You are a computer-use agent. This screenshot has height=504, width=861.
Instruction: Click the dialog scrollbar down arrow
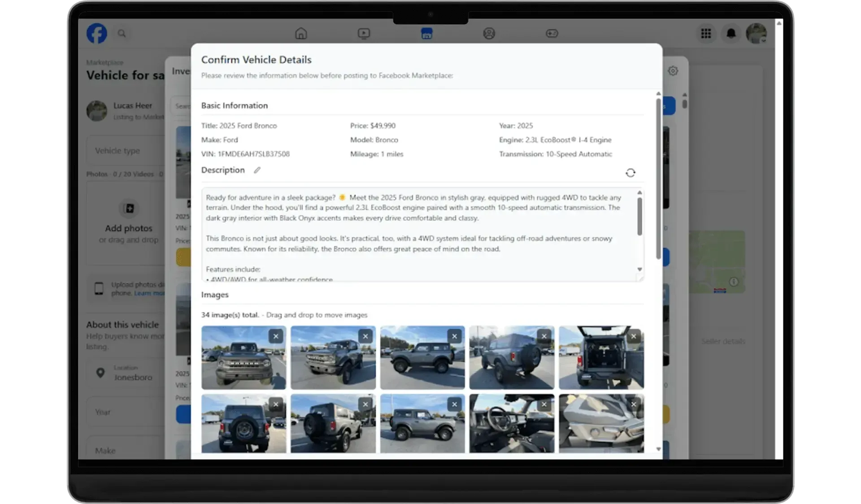pyautogui.click(x=658, y=449)
